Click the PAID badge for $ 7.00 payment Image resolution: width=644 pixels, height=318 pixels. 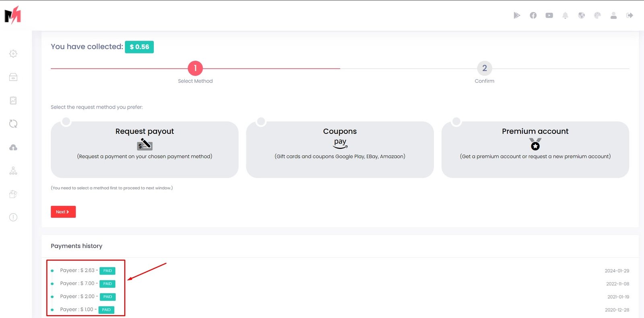pos(107,284)
